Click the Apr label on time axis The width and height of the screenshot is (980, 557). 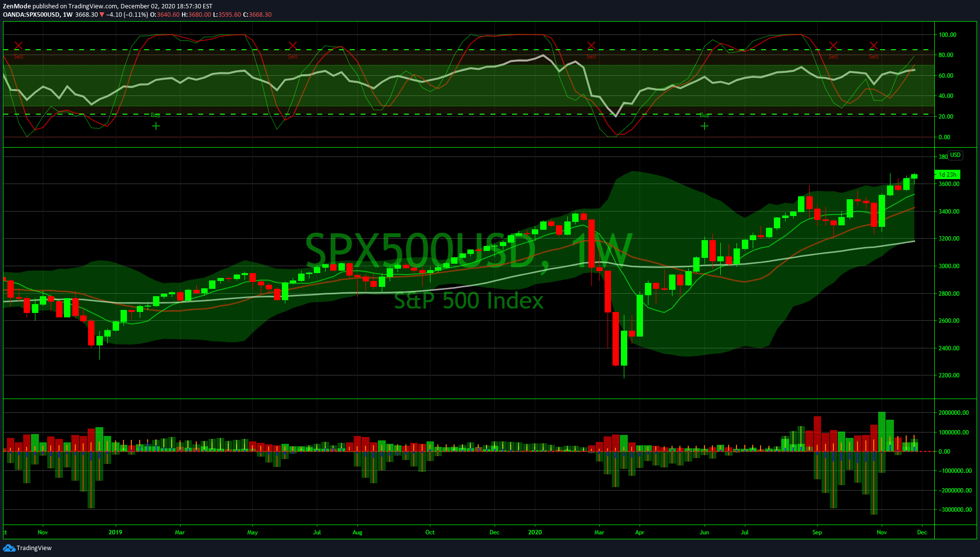click(x=640, y=532)
